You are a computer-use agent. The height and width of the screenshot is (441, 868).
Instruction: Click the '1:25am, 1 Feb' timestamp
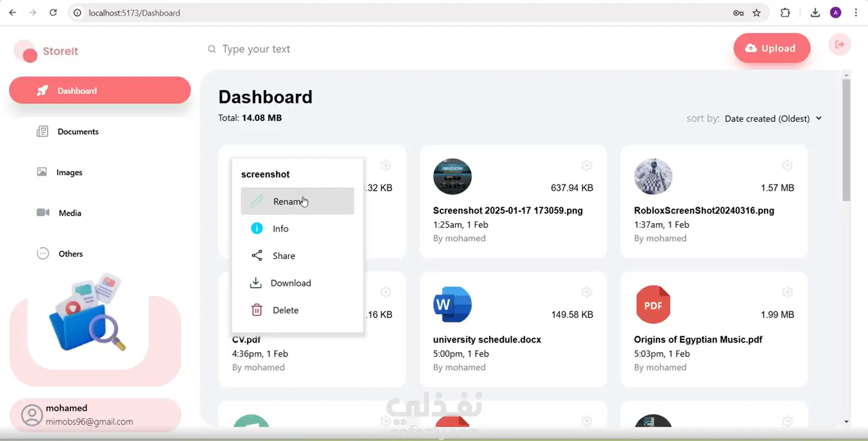pyautogui.click(x=460, y=225)
